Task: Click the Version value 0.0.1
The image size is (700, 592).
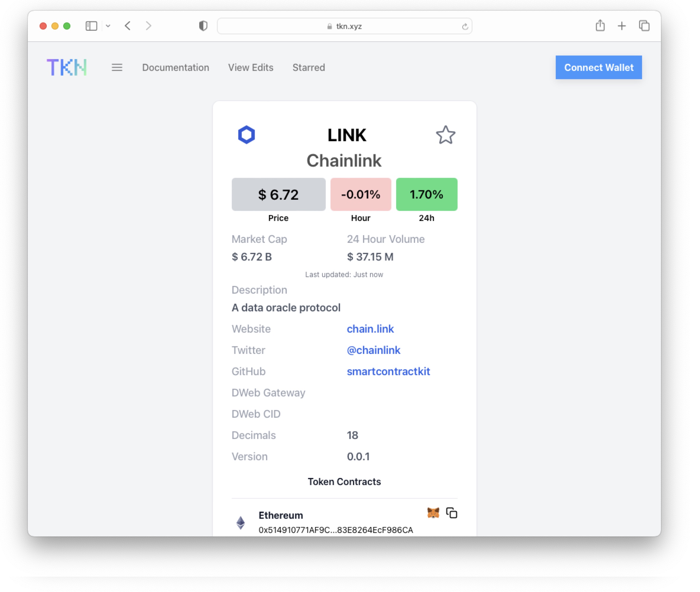Action: (x=358, y=456)
